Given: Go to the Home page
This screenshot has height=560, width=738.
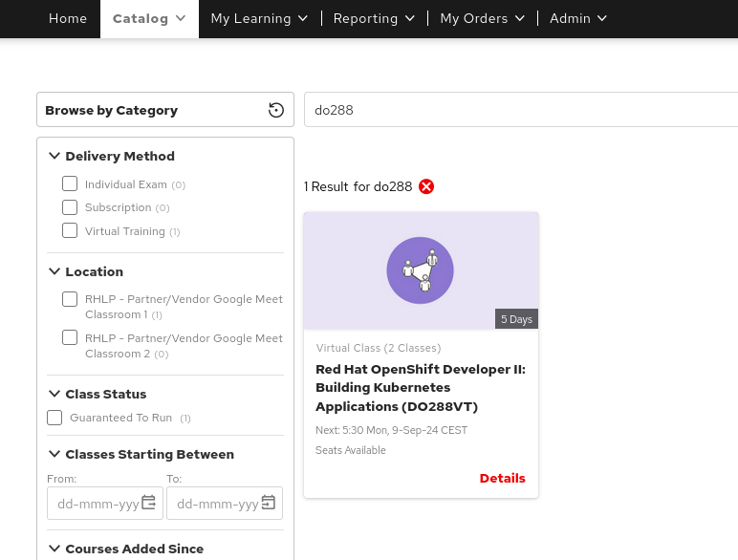Looking at the screenshot, I should pyautogui.click(x=67, y=18).
